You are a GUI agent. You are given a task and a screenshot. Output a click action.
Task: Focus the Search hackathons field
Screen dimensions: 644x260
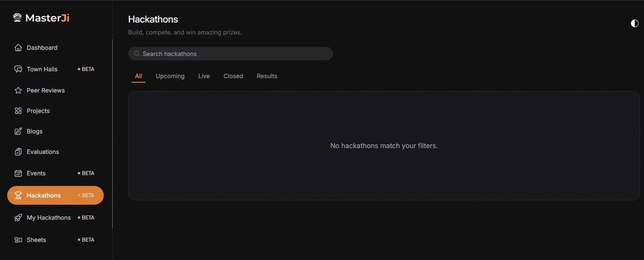tap(230, 54)
